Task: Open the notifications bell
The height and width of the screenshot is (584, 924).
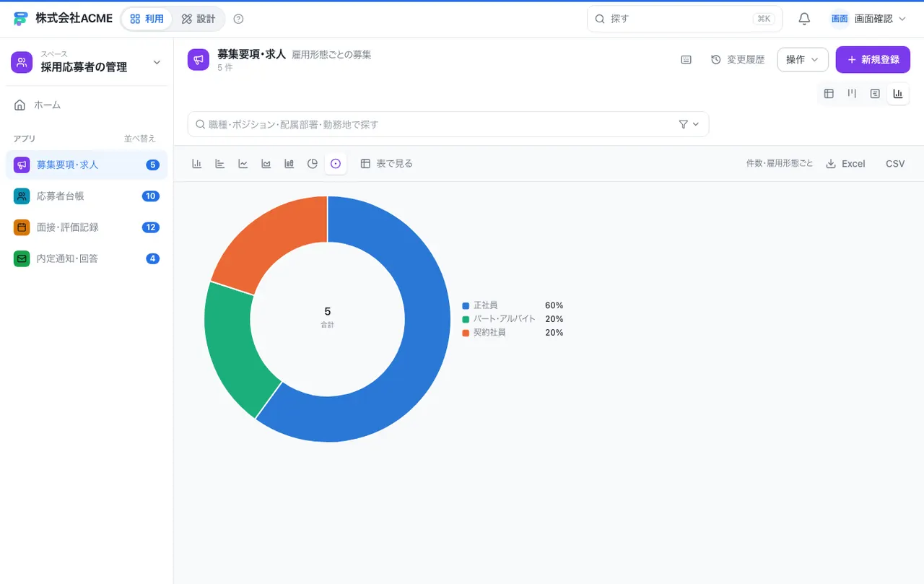Action: [804, 19]
